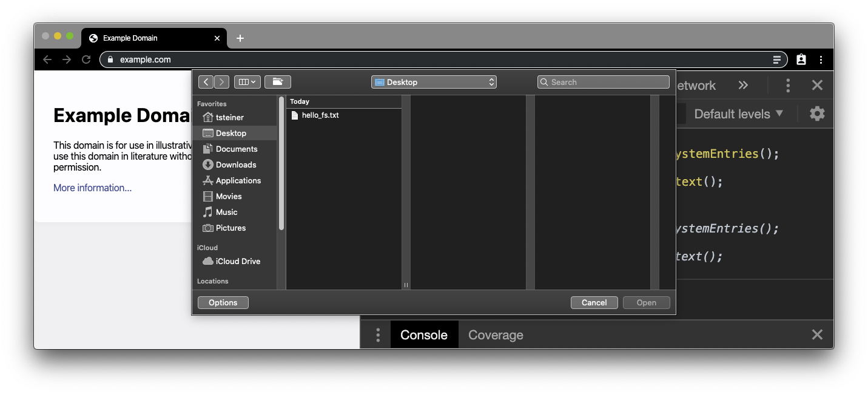Select the hello_fs.txt file

click(x=320, y=115)
